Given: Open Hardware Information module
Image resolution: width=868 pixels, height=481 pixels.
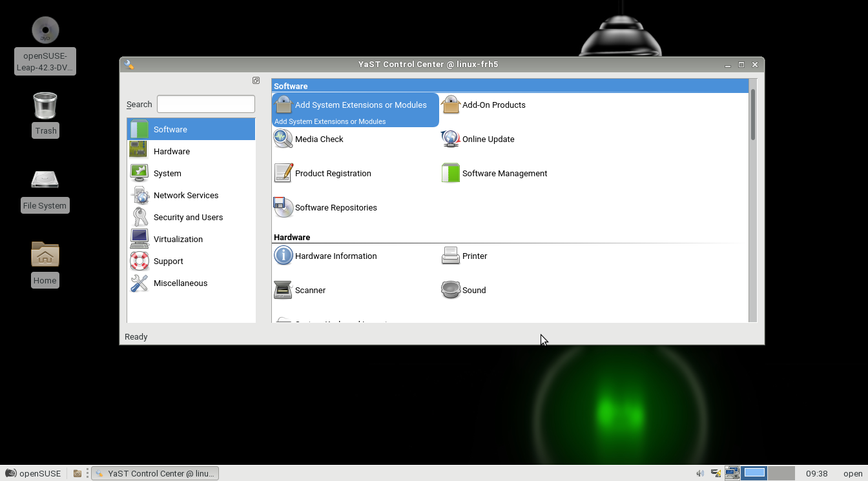Looking at the screenshot, I should [x=283, y=256].
